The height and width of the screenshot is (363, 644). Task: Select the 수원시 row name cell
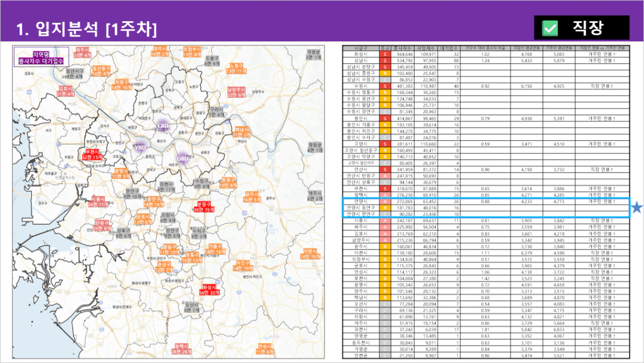(361, 86)
